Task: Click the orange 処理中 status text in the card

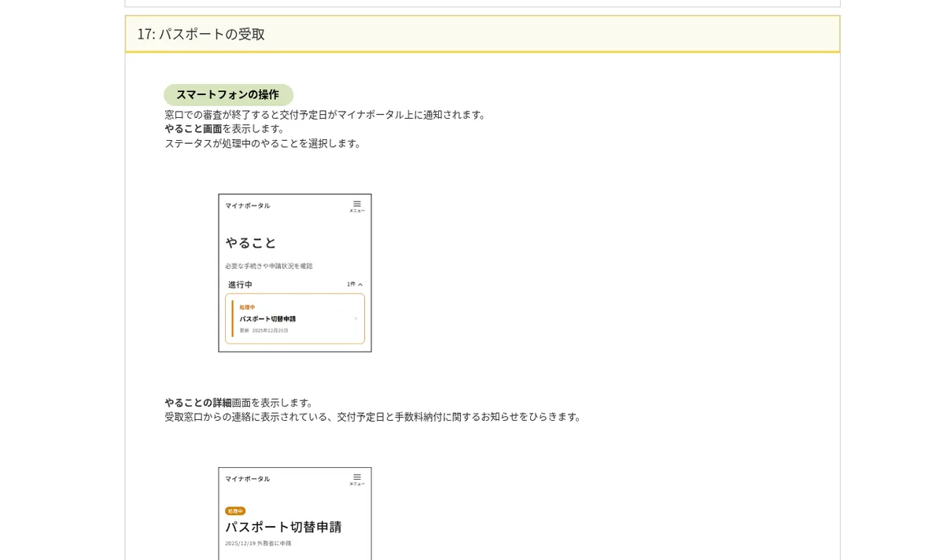Action: pos(247,308)
